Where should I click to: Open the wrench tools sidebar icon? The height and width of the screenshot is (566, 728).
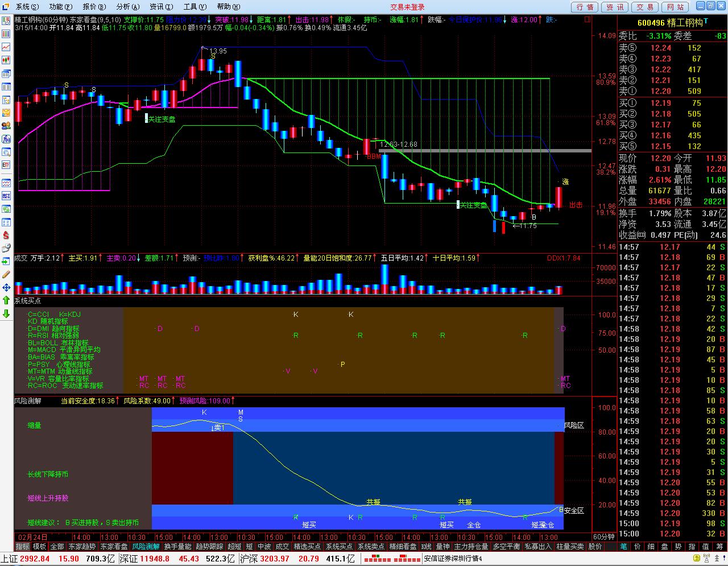6,248
